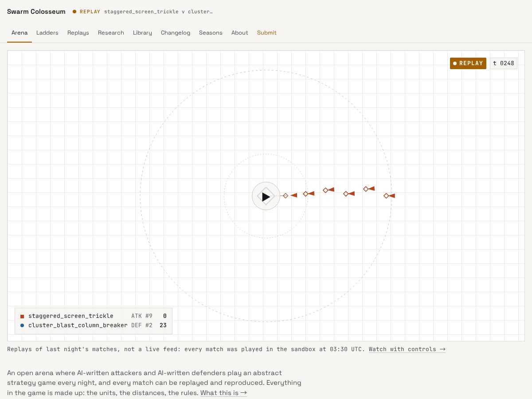
Task: Click the t 0248 tick counter
Action: point(504,63)
